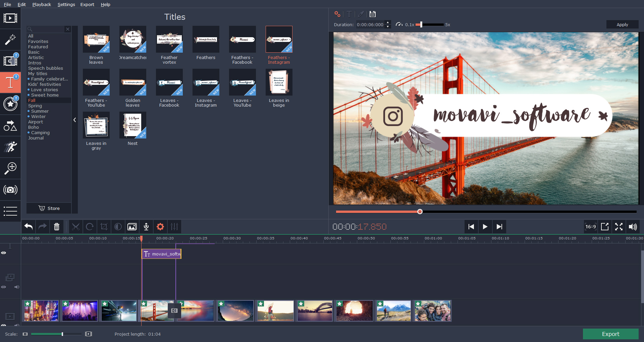
Task: Open the Stickers panel
Action: point(10,104)
